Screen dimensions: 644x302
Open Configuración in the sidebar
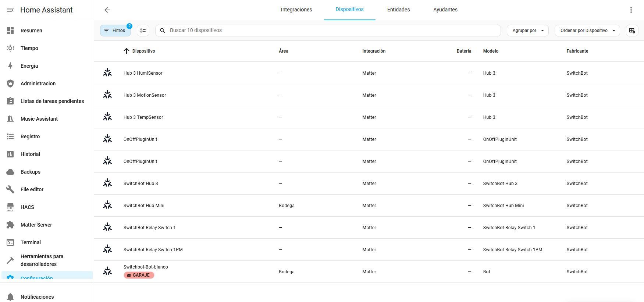[x=47, y=276]
